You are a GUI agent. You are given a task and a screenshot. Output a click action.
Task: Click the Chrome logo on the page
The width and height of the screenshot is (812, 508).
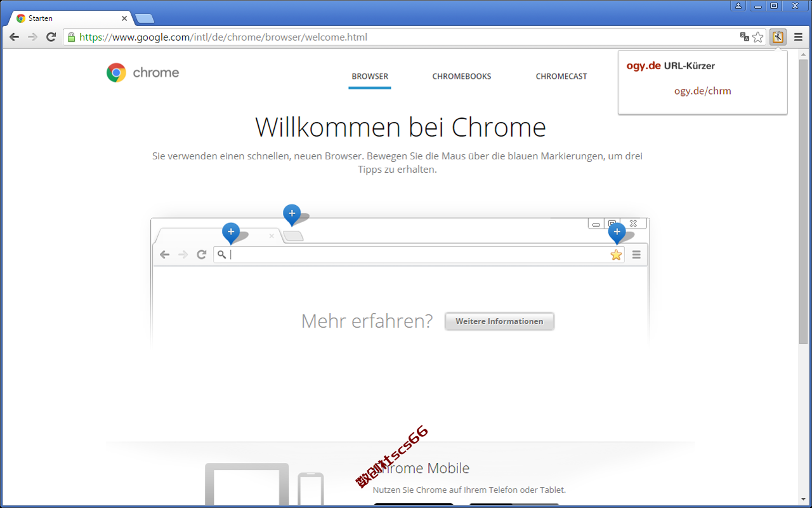(x=143, y=72)
